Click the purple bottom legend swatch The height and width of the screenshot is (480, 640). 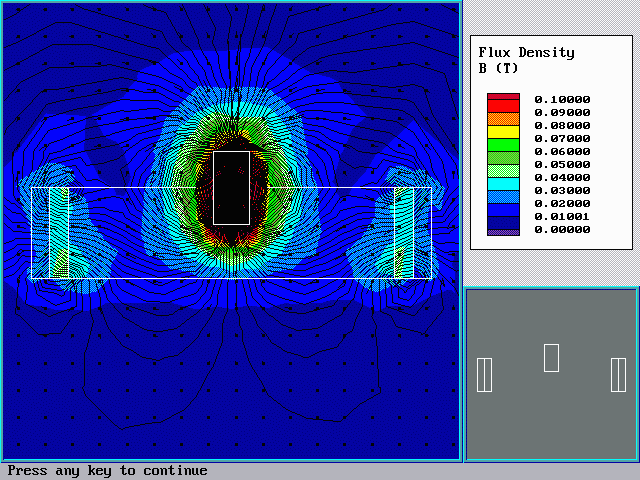tap(503, 233)
